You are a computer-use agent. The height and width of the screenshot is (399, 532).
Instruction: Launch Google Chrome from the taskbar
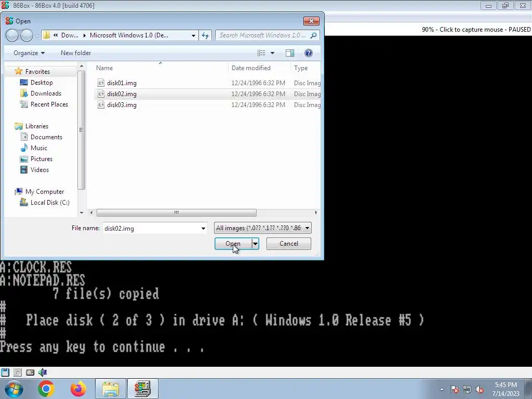click(46, 389)
